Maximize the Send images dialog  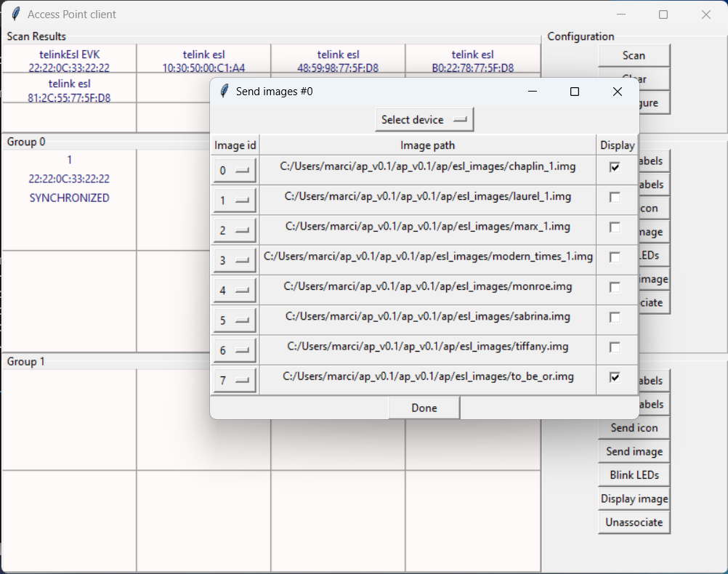[x=574, y=92]
